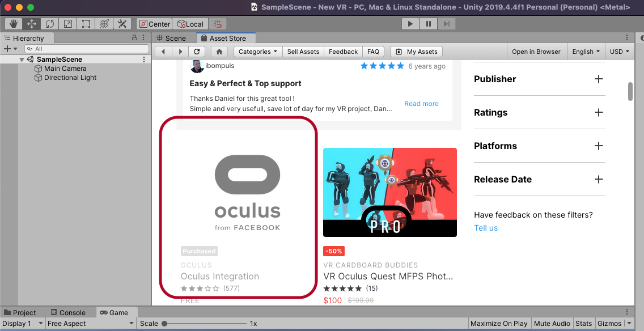Pause the game
Screen dimensions: 644x331
429,24
